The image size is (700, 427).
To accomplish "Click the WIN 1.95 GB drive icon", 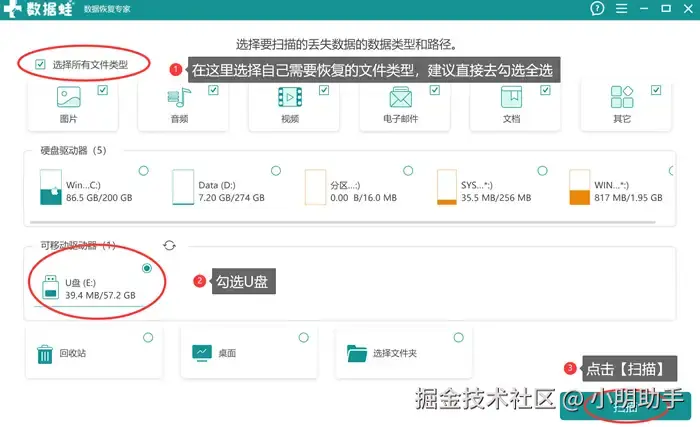I will tap(579, 187).
